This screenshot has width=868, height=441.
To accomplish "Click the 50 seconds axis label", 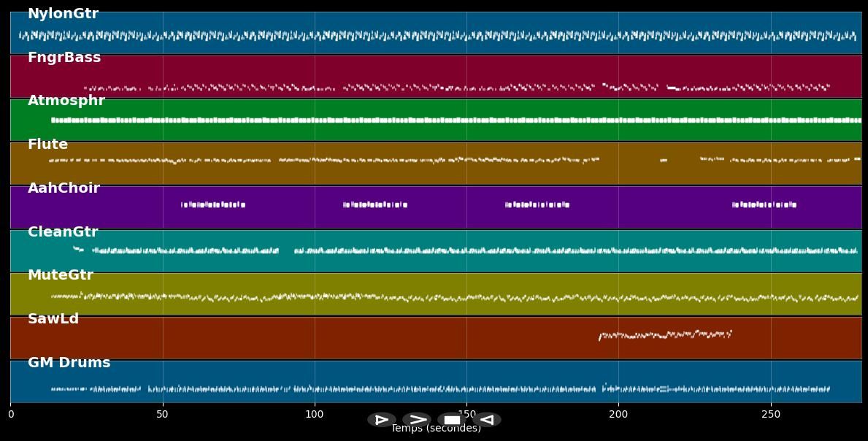I will coord(162,415).
